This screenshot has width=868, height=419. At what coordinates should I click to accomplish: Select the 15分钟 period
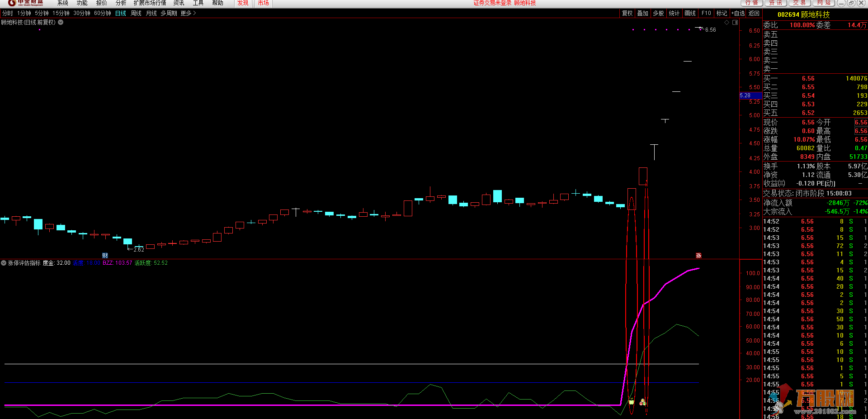[61, 14]
